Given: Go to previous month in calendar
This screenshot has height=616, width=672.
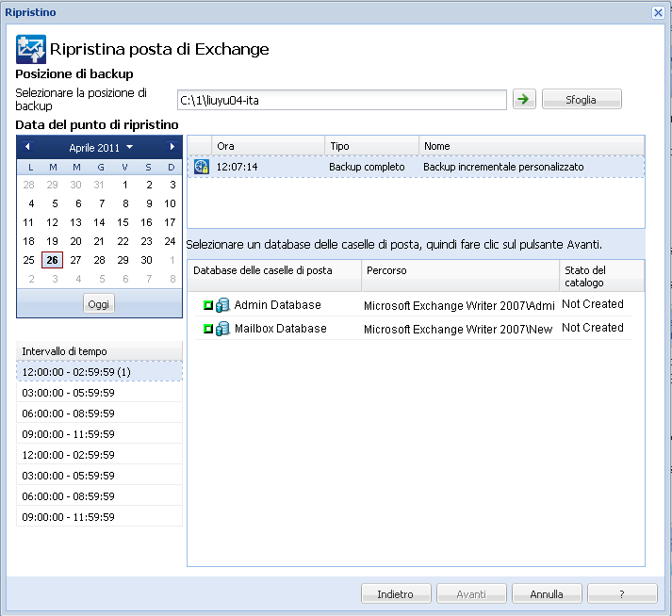Looking at the screenshot, I should coord(27,147).
